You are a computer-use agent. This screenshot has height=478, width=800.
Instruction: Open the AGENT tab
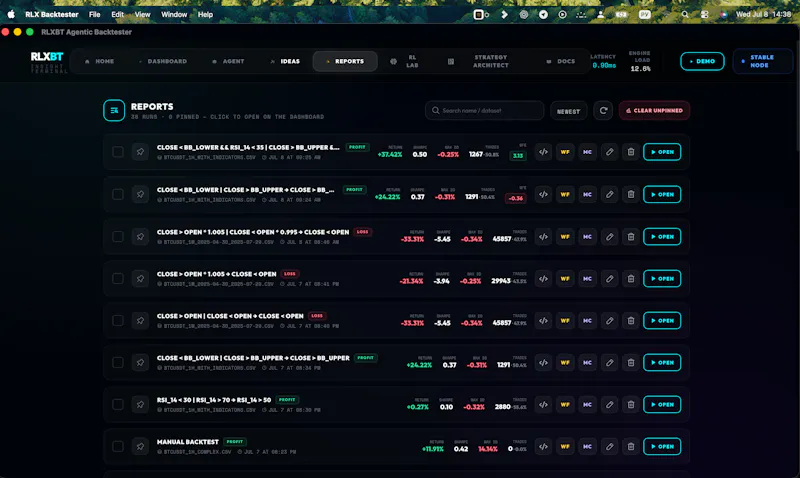click(228, 61)
